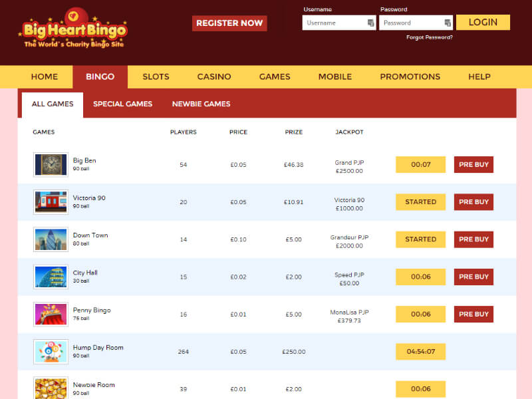This screenshot has height=399, width=532.
Task: Go to the Home menu item
Action: (x=45, y=76)
